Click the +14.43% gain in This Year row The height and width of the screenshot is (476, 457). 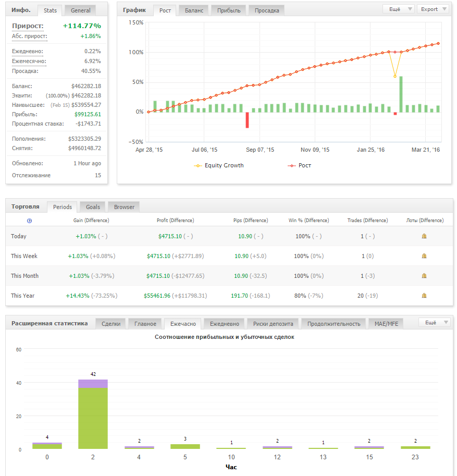tap(78, 296)
